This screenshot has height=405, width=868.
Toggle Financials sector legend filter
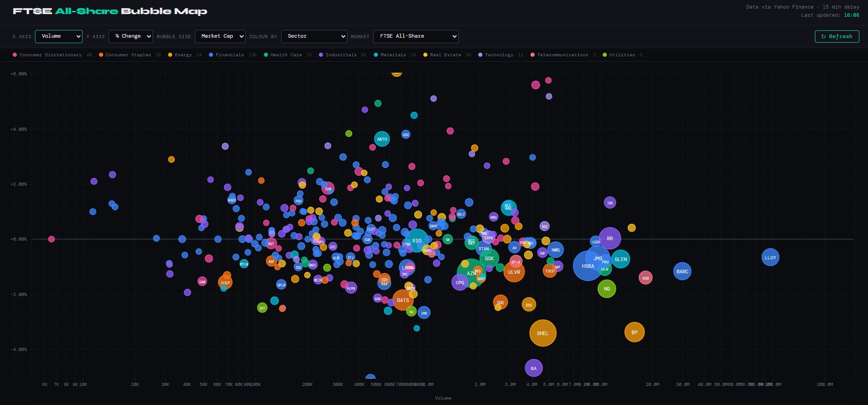[x=232, y=55]
